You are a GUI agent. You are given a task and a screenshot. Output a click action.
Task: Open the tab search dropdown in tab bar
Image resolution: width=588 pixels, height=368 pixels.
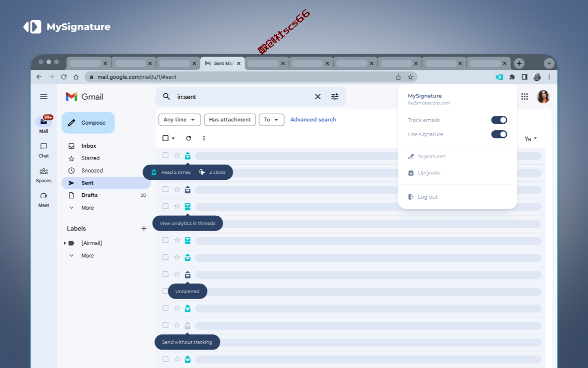(x=549, y=63)
